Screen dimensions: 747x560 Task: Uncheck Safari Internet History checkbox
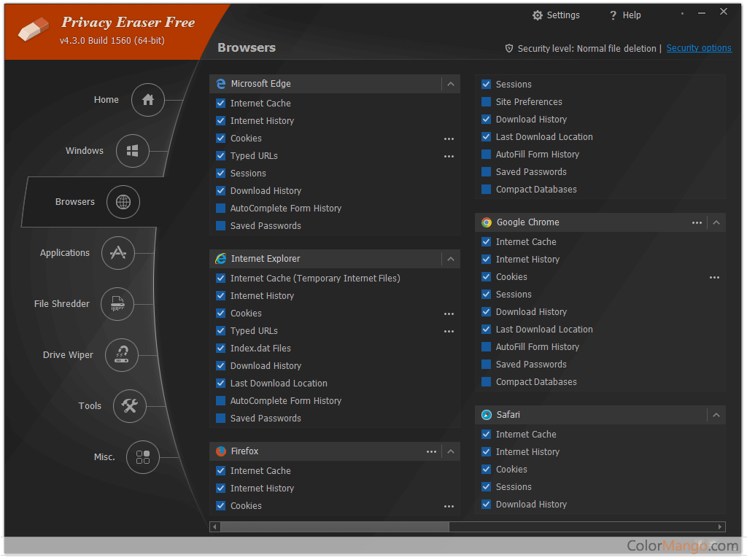486,452
